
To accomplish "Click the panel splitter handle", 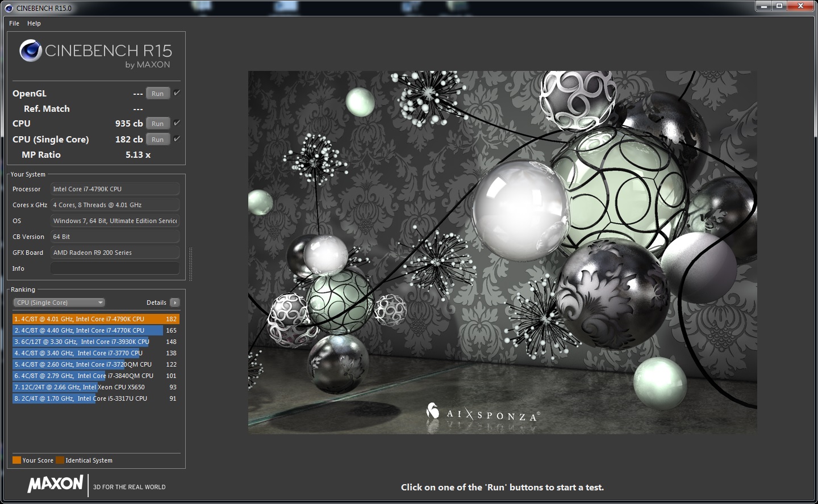I will (190, 264).
